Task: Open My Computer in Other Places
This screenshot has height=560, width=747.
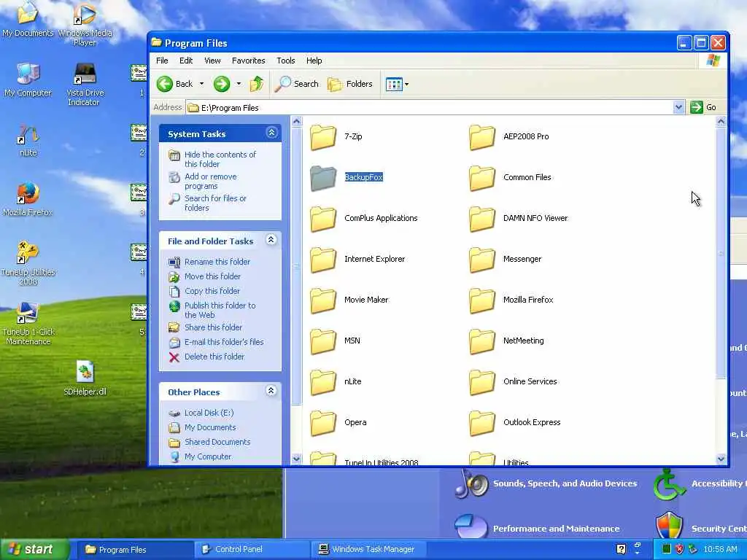Action: coord(208,456)
